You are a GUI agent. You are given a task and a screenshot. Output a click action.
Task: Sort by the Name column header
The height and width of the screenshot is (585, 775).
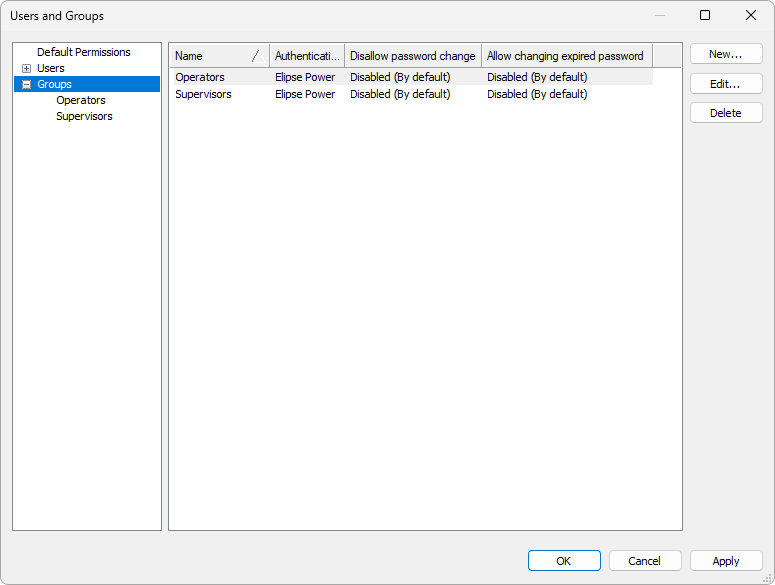[x=210, y=56]
